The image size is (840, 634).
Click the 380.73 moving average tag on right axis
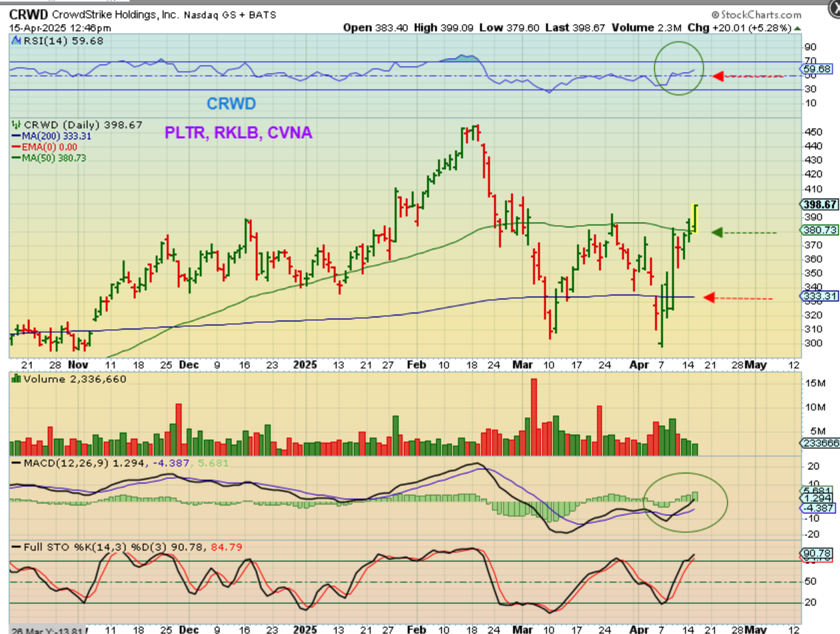coord(819,229)
